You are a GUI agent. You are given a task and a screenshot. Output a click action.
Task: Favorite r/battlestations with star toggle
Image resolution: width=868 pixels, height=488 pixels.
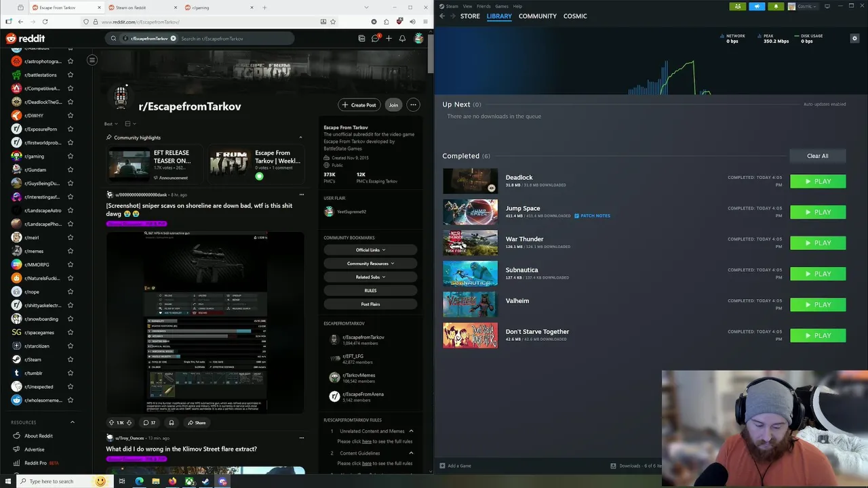tap(71, 75)
